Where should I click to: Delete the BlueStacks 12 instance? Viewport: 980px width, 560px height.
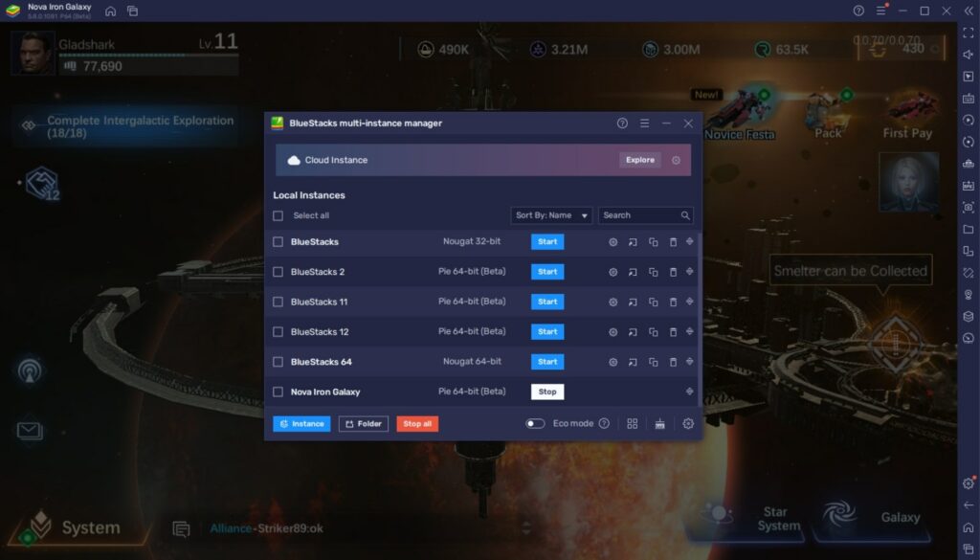pyautogui.click(x=672, y=331)
